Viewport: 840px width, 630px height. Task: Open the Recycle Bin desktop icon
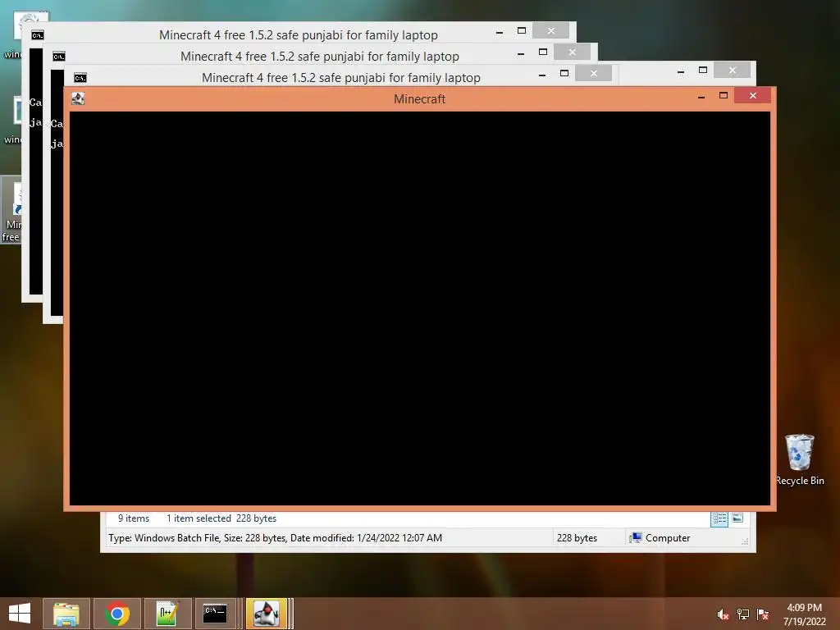coord(800,459)
